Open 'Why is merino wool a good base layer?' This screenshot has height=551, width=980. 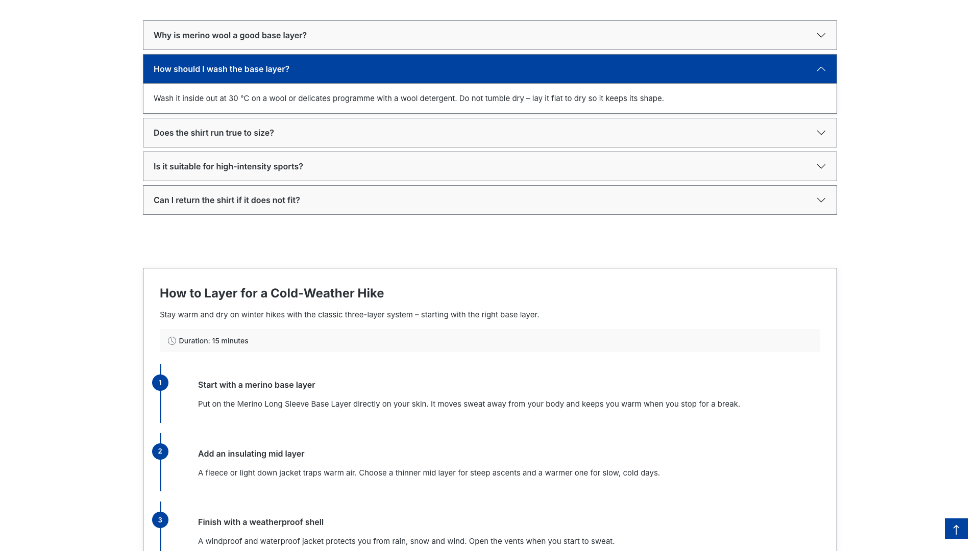click(x=490, y=35)
